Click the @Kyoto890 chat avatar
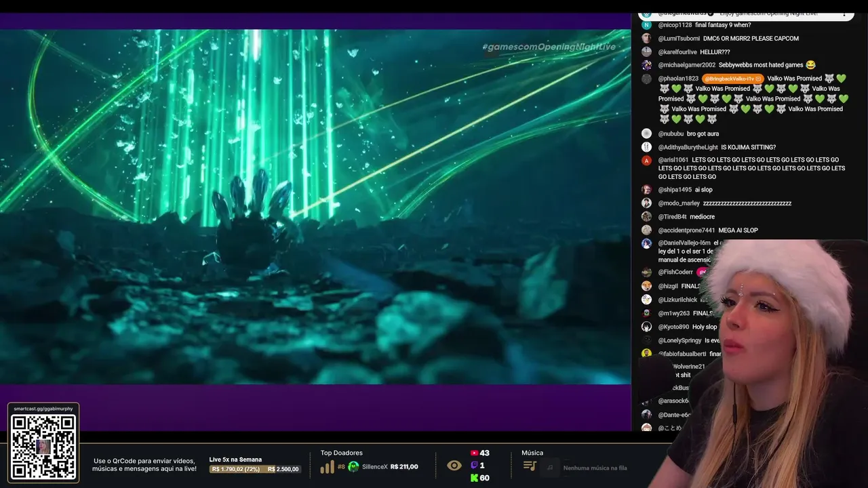The height and width of the screenshot is (488, 868). [646, 327]
